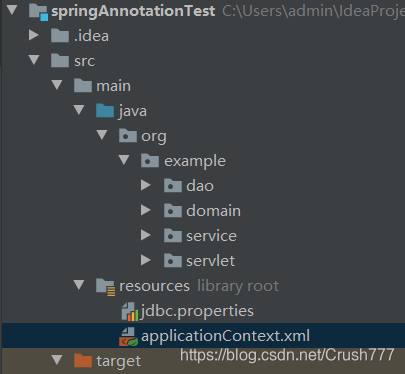Select the java folder label
The width and height of the screenshot is (405, 374).
133,111
